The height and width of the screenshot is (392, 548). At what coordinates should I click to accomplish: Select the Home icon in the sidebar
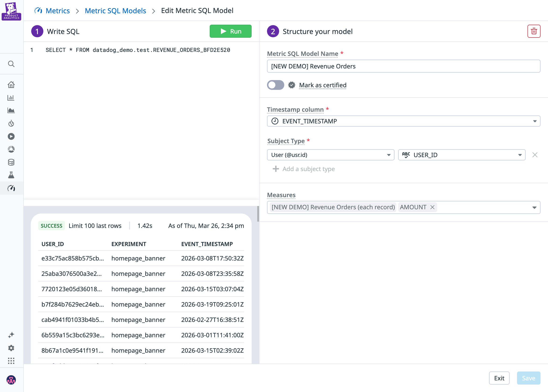click(x=11, y=85)
